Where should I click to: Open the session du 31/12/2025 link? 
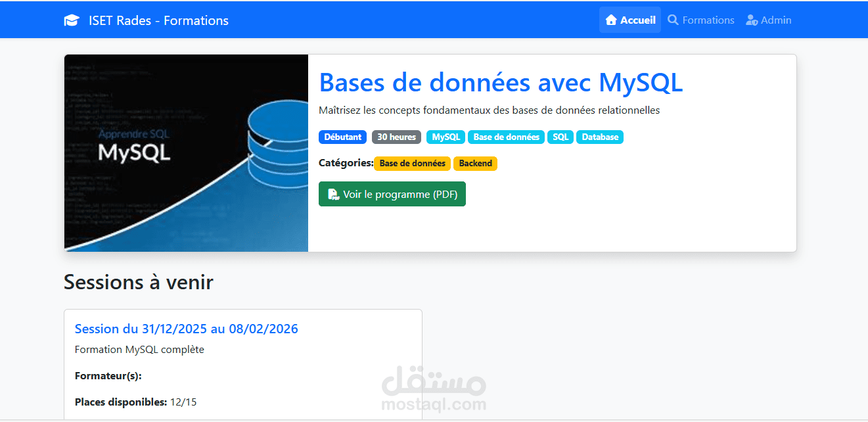click(x=186, y=329)
